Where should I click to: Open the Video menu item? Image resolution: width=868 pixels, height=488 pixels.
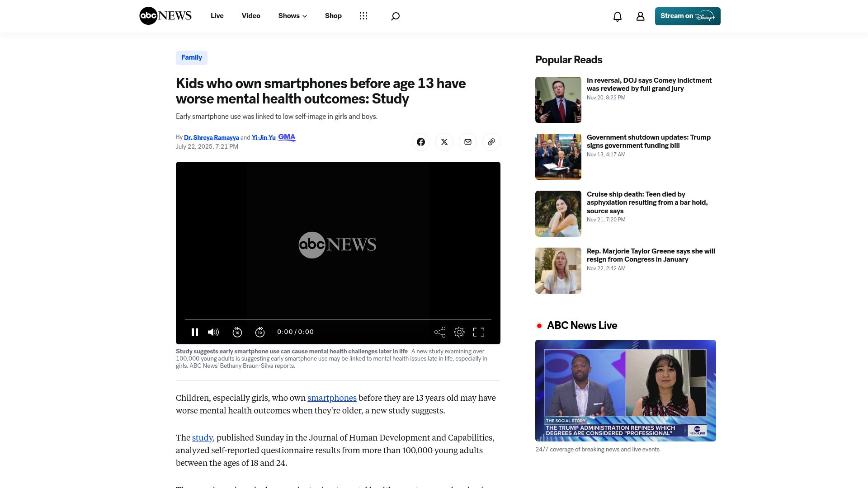(251, 16)
